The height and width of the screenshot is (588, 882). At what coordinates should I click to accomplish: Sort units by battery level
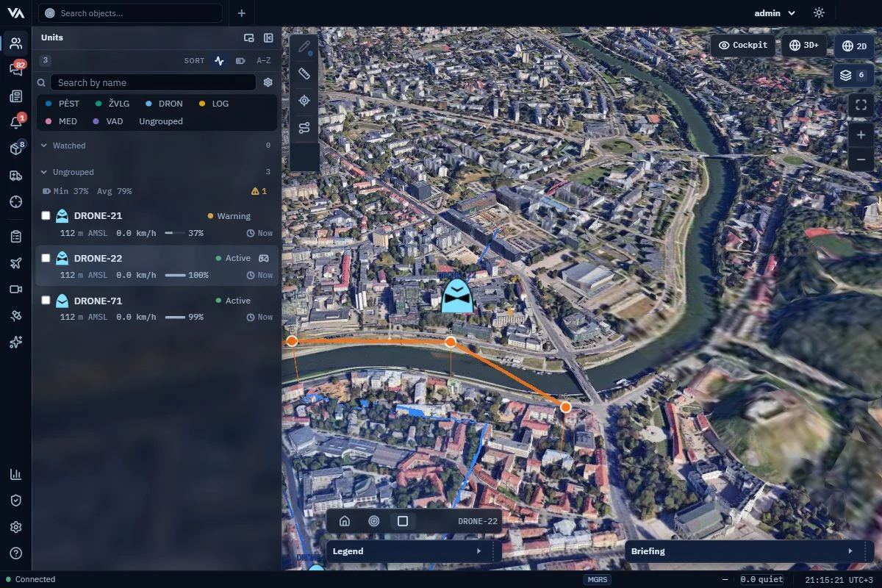pos(240,60)
